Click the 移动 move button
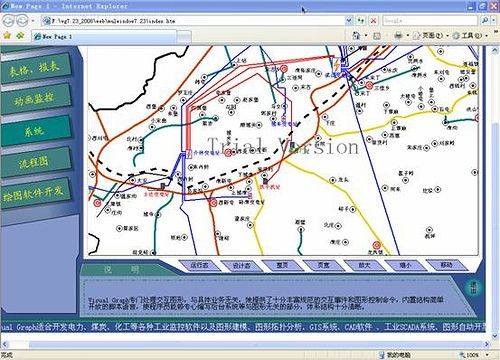 point(447,265)
